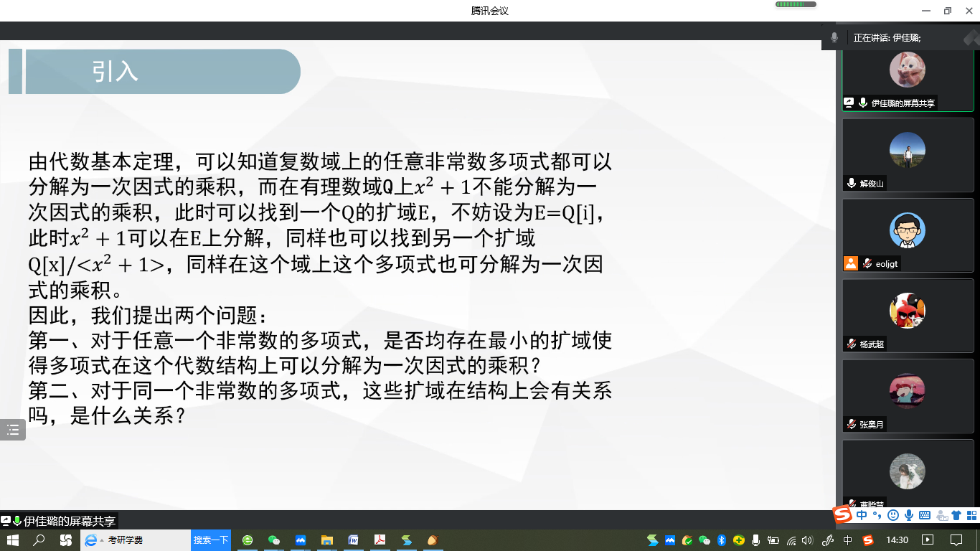980x551 pixels.
Task: Click the slide outline list icon
Action: click(x=12, y=430)
